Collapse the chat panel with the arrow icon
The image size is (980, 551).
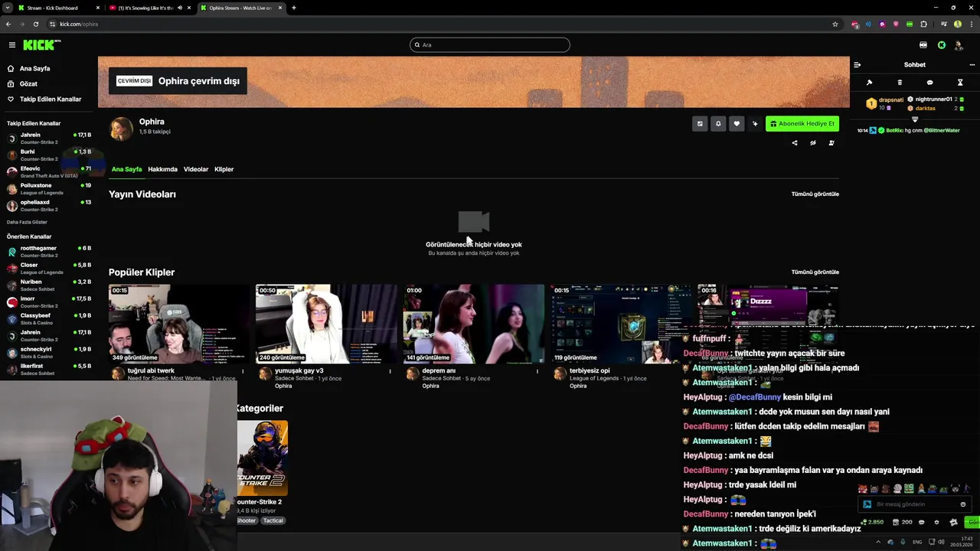point(857,65)
